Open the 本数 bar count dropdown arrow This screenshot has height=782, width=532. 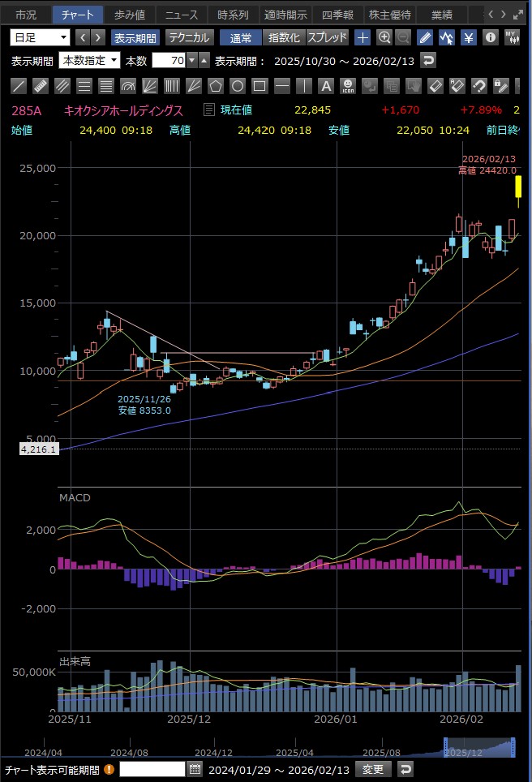point(191,60)
